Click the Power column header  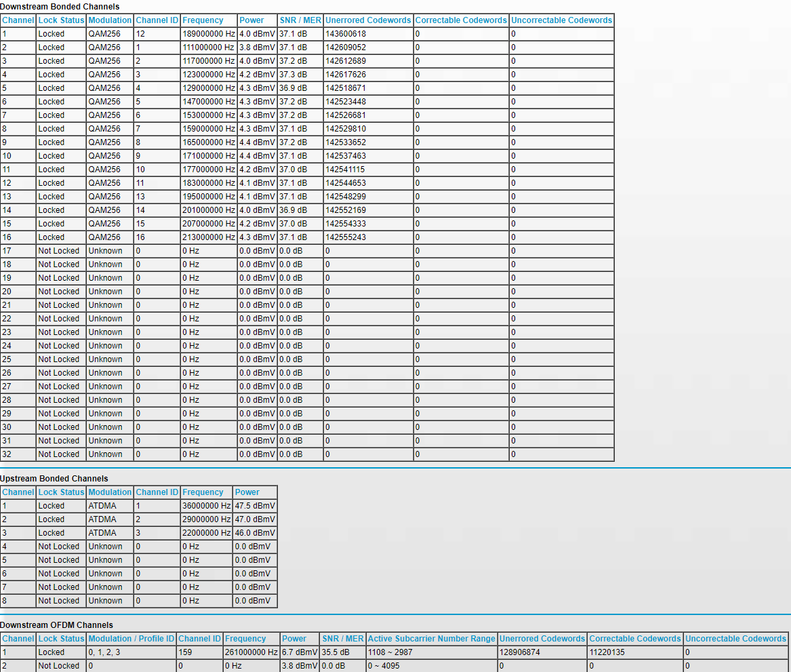pos(250,20)
